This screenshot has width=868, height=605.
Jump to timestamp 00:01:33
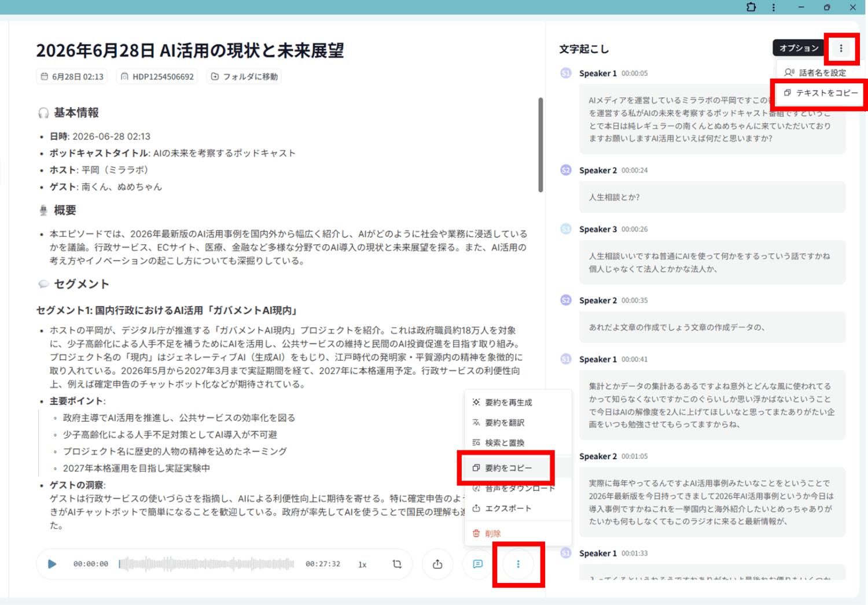pos(635,554)
